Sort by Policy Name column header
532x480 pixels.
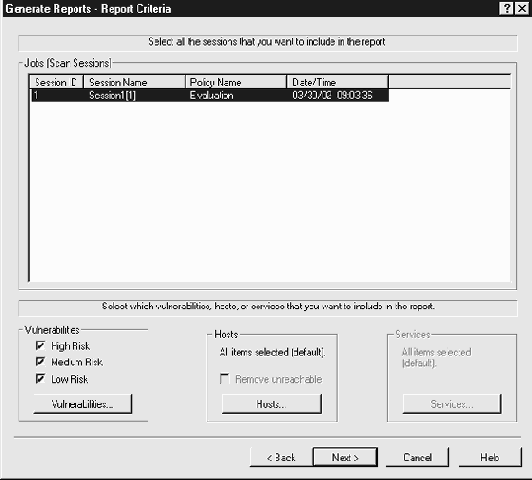point(236,82)
